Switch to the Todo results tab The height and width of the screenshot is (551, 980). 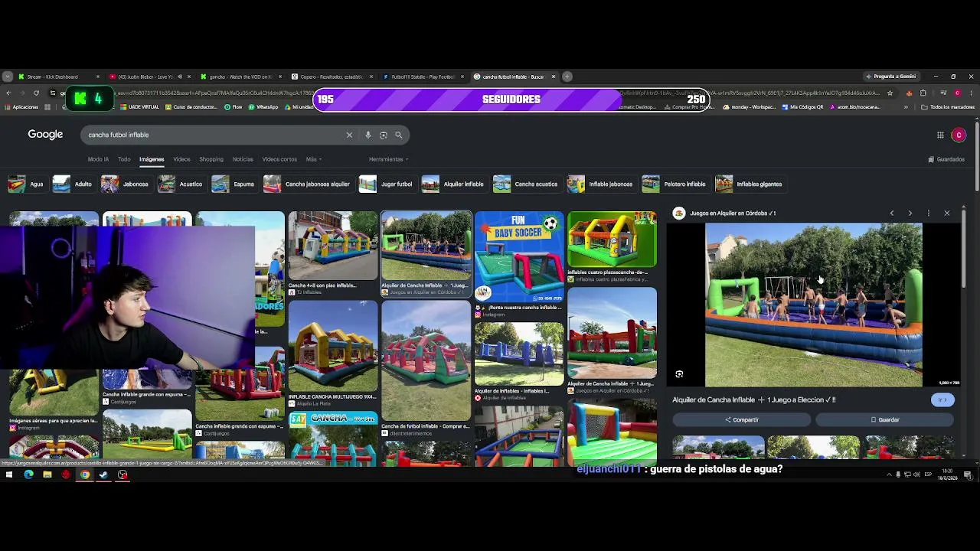[x=124, y=159]
